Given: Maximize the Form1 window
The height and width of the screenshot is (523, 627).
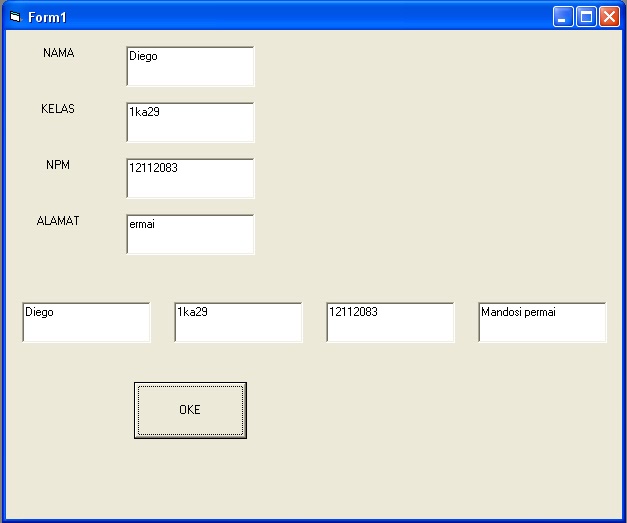Looking at the screenshot, I should click(x=586, y=17).
